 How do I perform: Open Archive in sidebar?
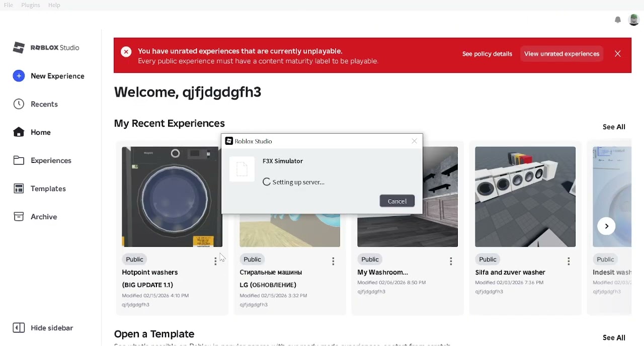(x=44, y=217)
